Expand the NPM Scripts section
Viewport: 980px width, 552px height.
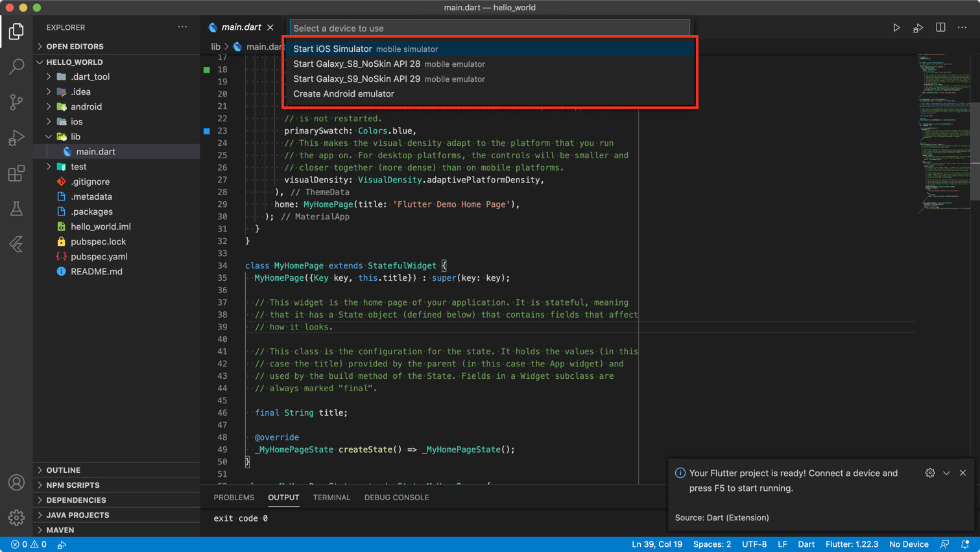(117, 485)
